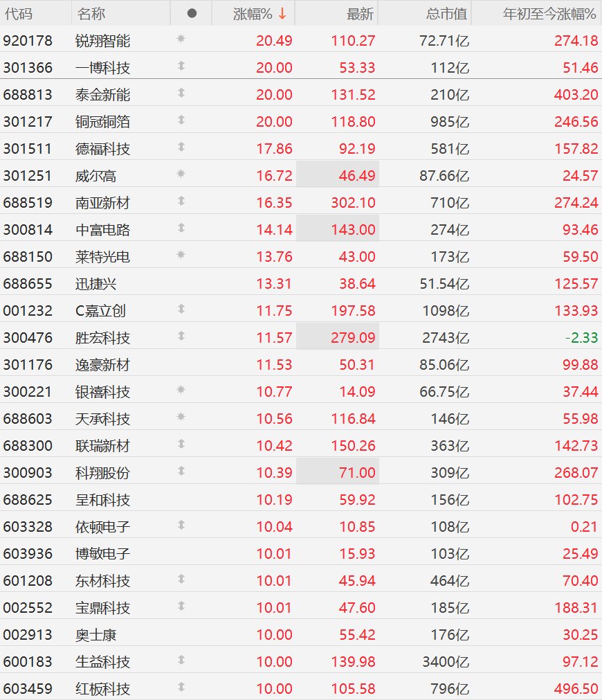Click the burst marker icon beside 威尔高
Image resolution: width=602 pixels, height=700 pixels.
181,174
